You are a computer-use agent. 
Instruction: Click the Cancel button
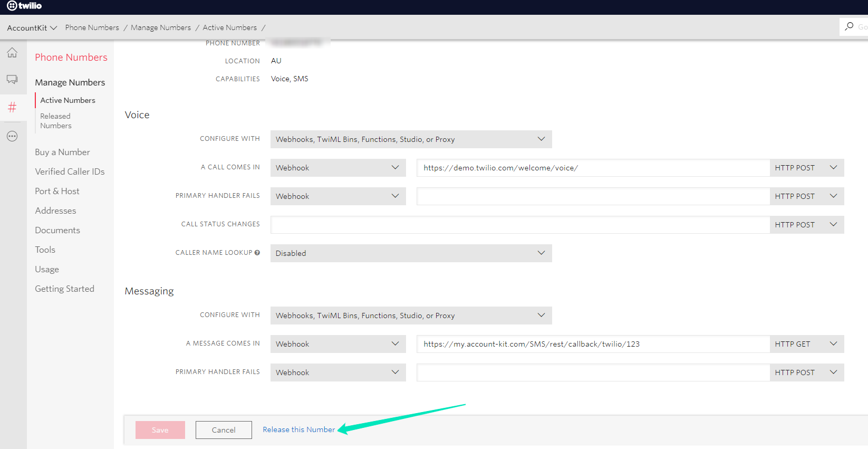click(224, 430)
